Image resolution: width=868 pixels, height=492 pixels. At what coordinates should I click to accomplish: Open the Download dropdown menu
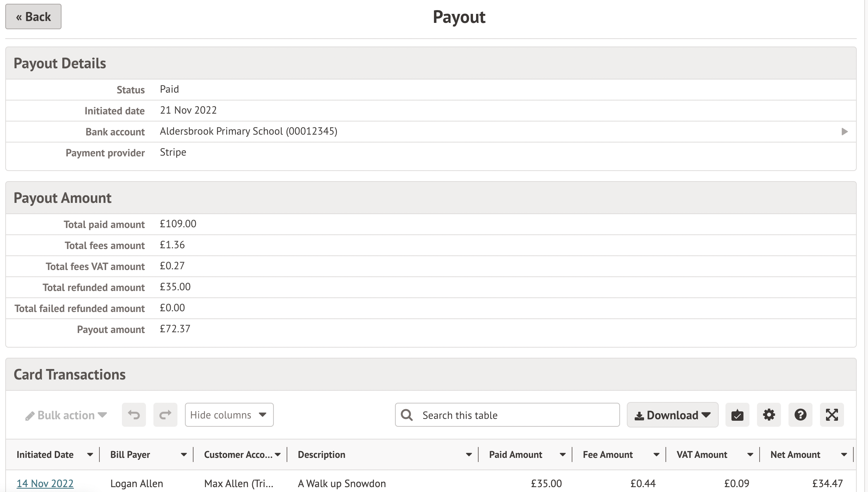pos(672,415)
